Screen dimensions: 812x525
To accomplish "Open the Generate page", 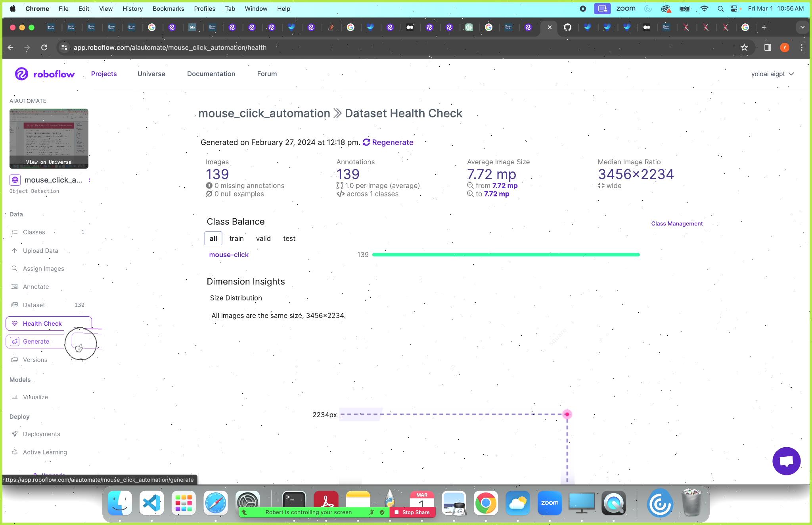I will [x=36, y=341].
